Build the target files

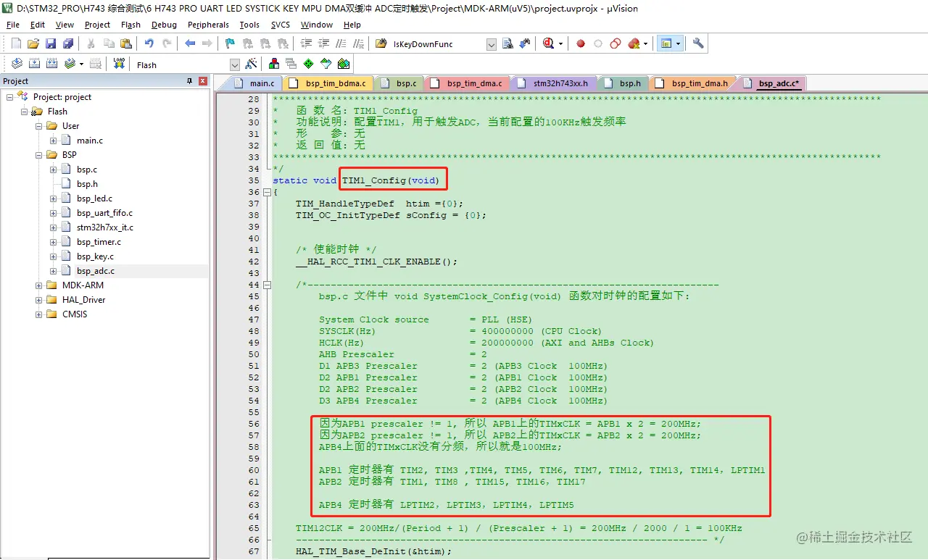[x=34, y=64]
